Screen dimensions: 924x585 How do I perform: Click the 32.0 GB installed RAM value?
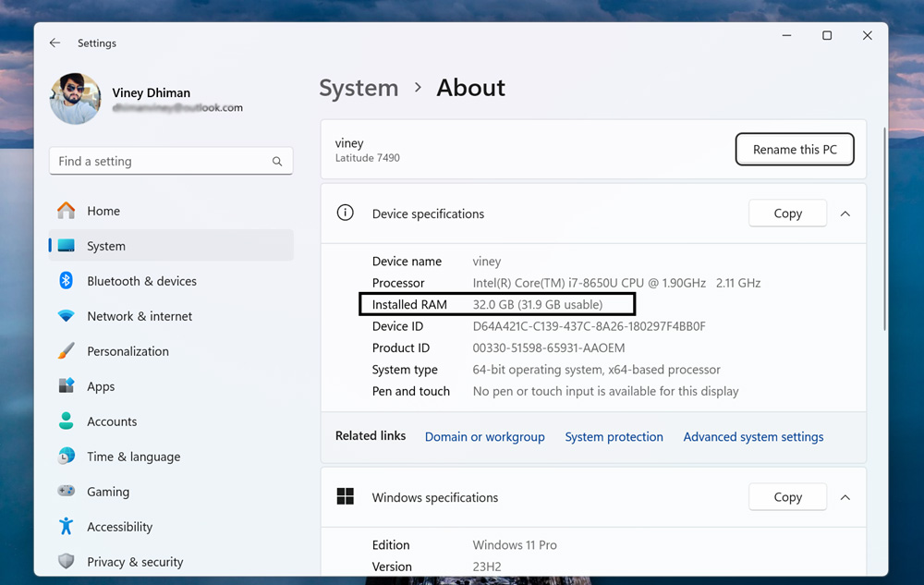pyautogui.click(x=538, y=305)
